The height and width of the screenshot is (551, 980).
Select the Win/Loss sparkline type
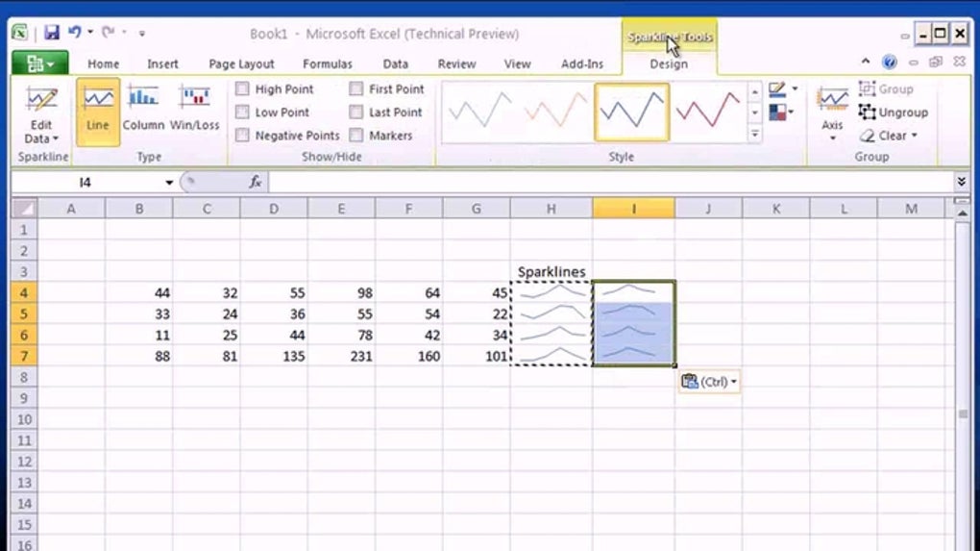coord(194,108)
